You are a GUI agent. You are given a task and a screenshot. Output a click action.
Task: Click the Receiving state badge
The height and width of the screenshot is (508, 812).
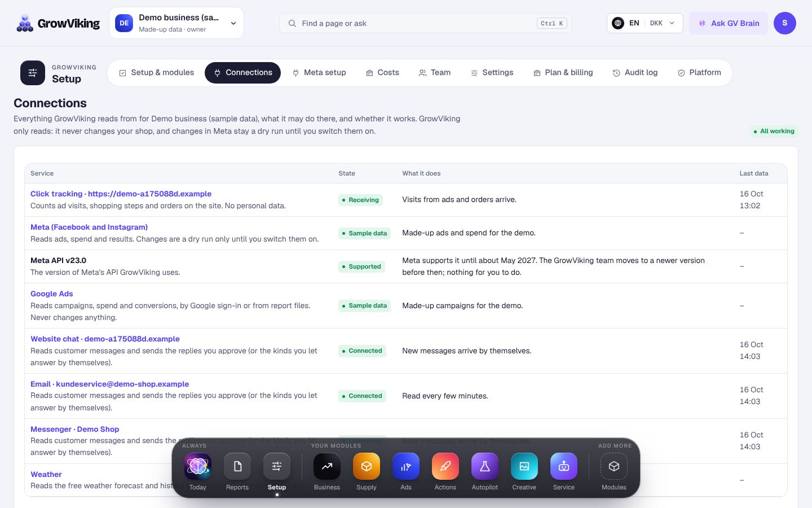click(x=360, y=200)
